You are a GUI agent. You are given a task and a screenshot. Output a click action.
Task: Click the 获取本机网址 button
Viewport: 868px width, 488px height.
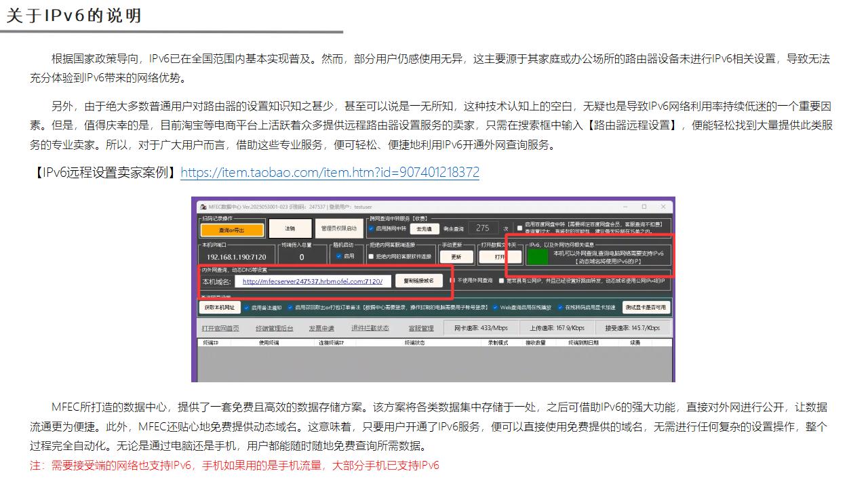point(219,307)
